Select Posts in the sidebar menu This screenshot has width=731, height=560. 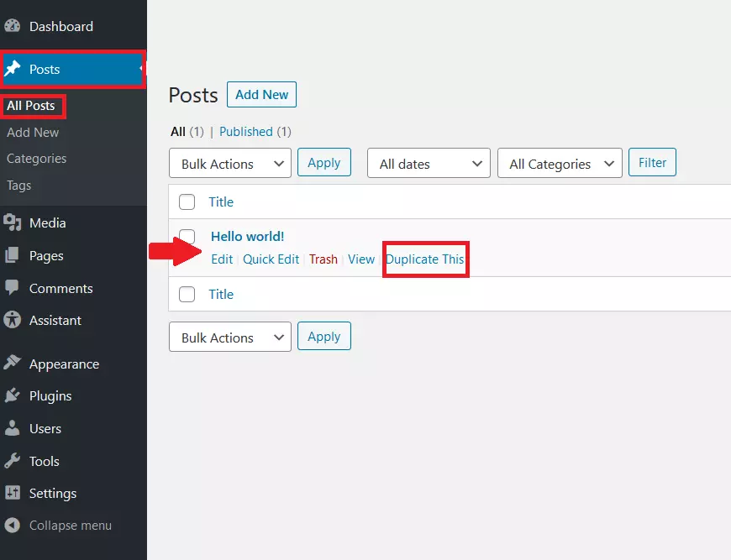coord(73,70)
